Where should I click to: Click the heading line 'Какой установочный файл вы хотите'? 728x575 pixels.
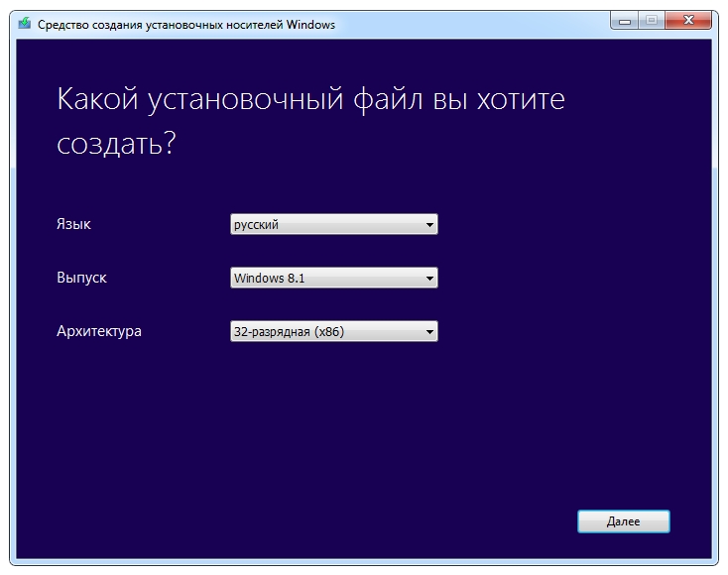(x=311, y=100)
